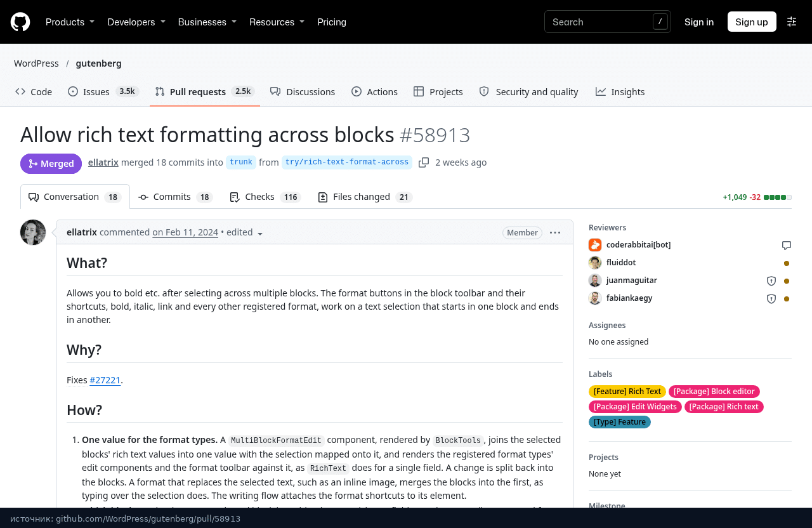Open the Security and quality tab
The image size is (812, 528).
pyautogui.click(x=528, y=92)
